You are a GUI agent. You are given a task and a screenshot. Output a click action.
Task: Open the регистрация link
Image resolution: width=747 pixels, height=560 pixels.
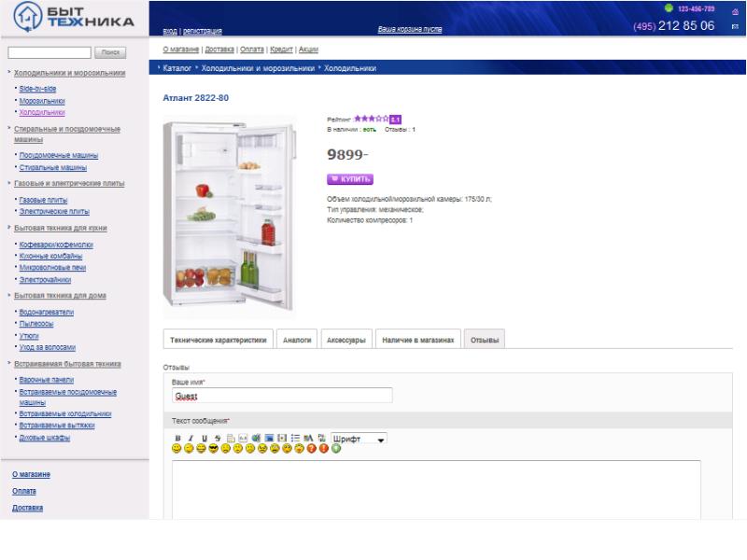pos(203,31)
